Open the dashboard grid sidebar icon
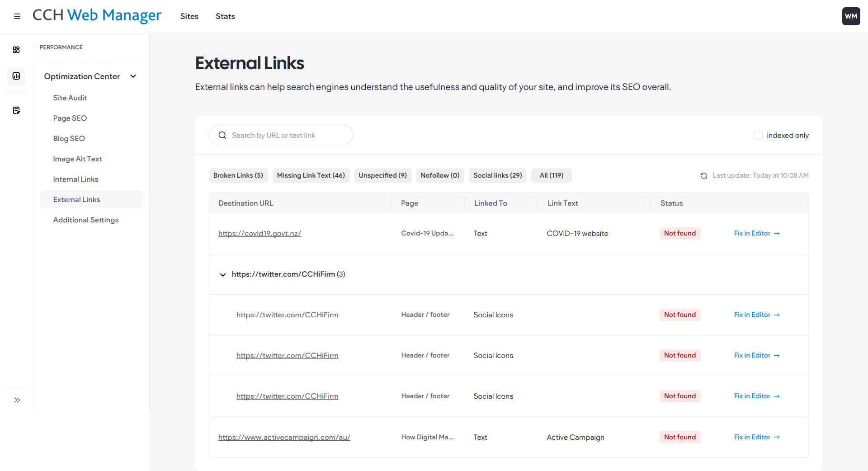868x471 pixels. 16,50
